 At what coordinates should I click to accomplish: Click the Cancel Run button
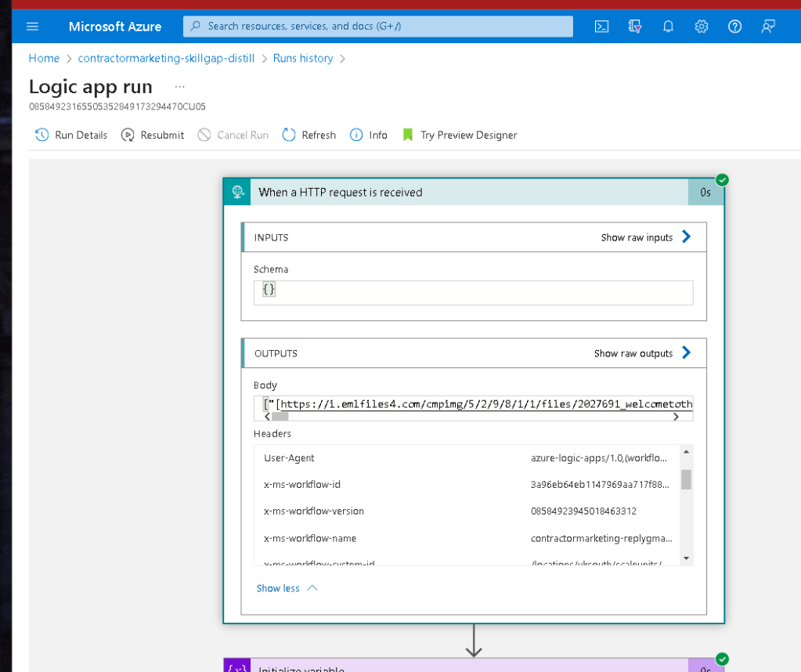click(x=233, y=135)
